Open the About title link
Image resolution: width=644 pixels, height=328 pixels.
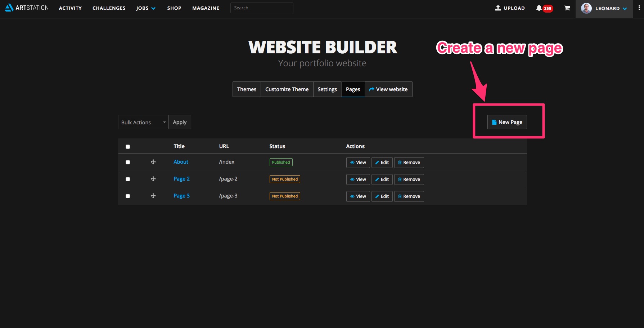(x=181, y=162)
